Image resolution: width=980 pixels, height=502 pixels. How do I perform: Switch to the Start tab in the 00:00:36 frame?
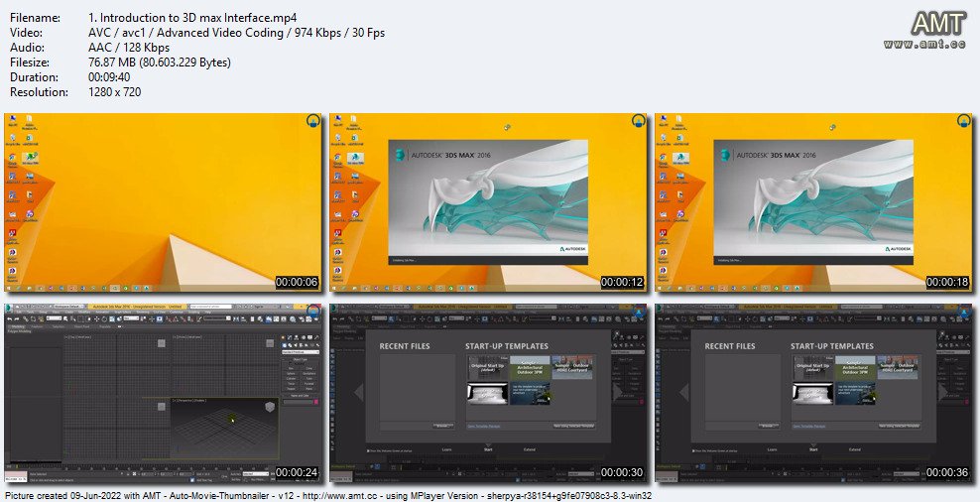coord(813,449)
